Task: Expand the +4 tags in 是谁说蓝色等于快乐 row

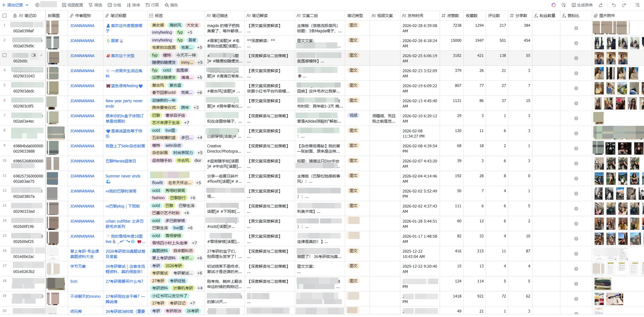Action: [x=199, y=138]
